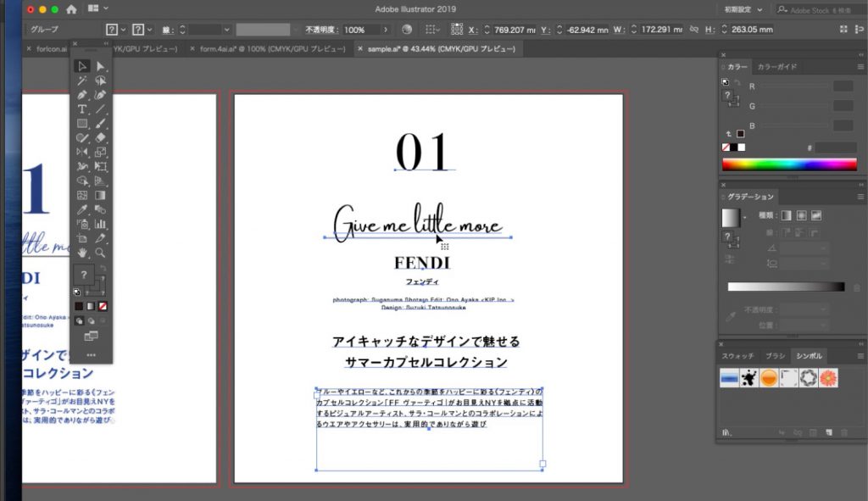Select the Width warp tool
The image size is (868, 501).
[82, 167]
